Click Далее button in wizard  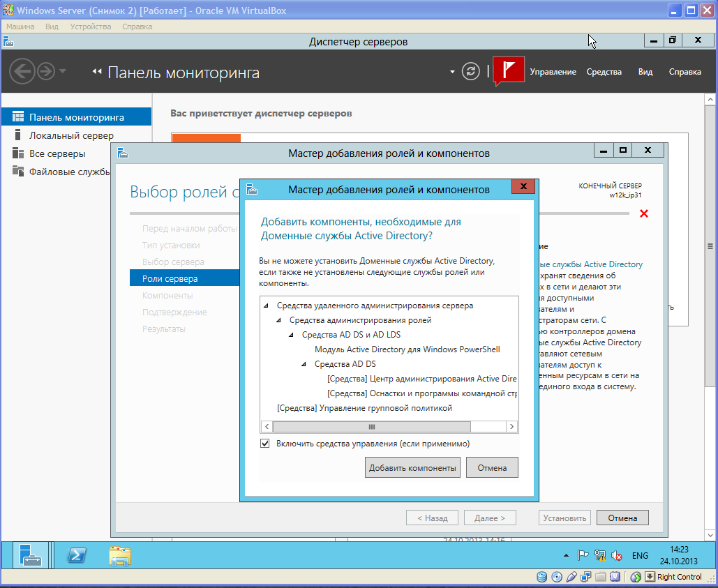tap(490, 518)
